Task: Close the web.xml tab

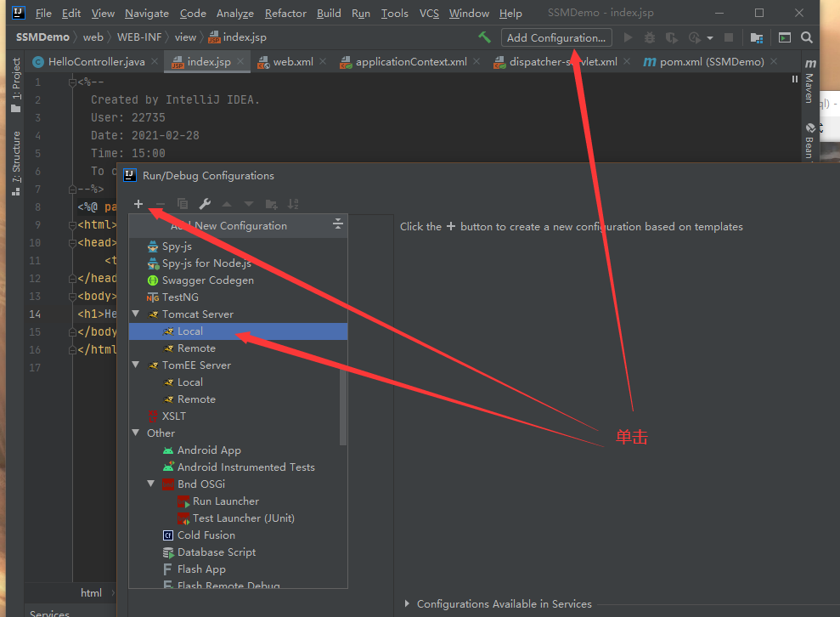Action: coord(323,62)
